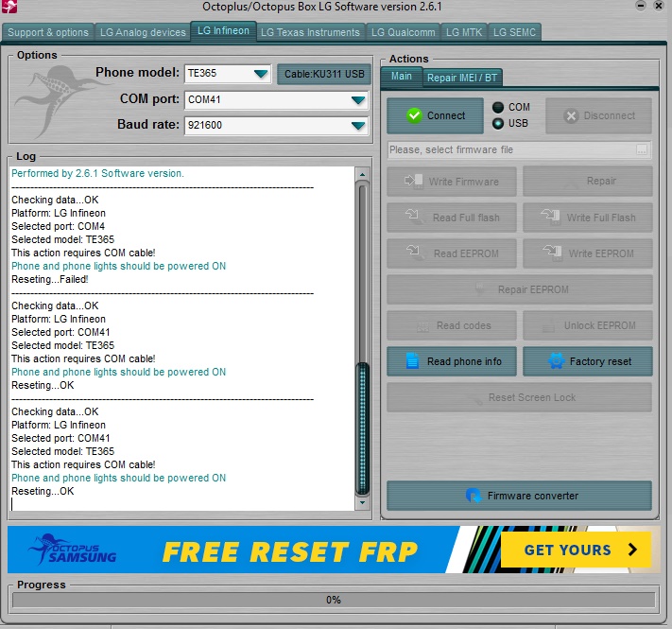Click the application logo icon in title bar
This screenshot has height=629, width=672.
pyautogui.click(x=9, y=6)
